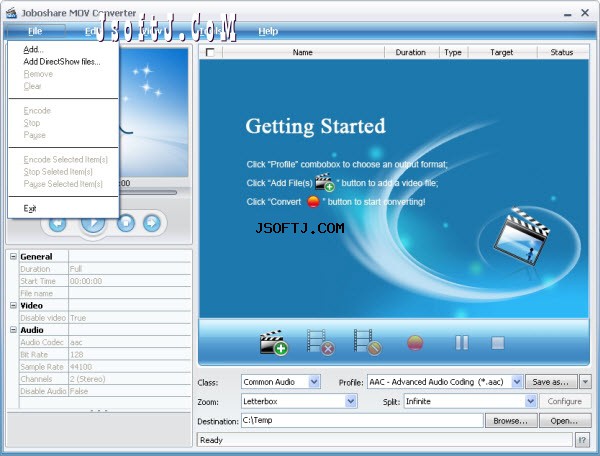The image size is (600, 456).
Task: Toggle the select-all checkbox in file list header
Action: coord(210,52)
